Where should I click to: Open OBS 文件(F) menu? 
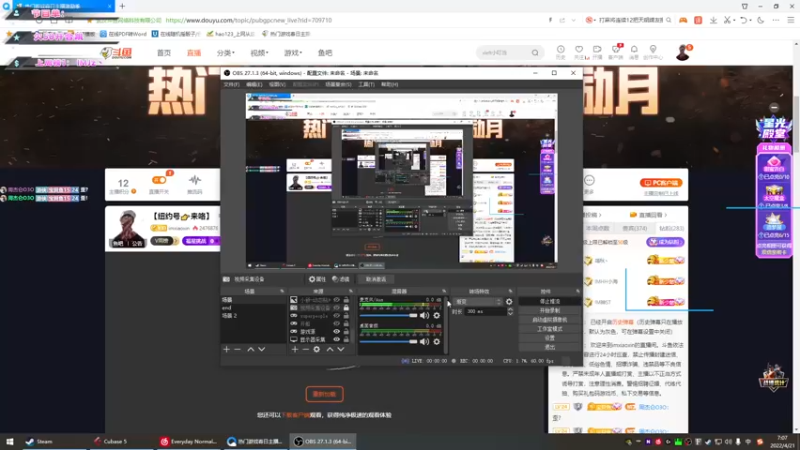(x=231, y=84)
